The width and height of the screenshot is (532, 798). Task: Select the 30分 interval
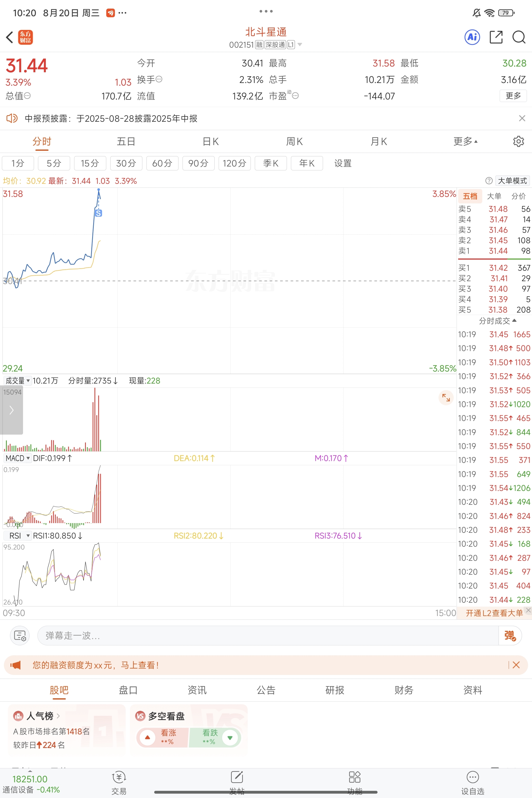pyautogui.click(x=126, y=163)
